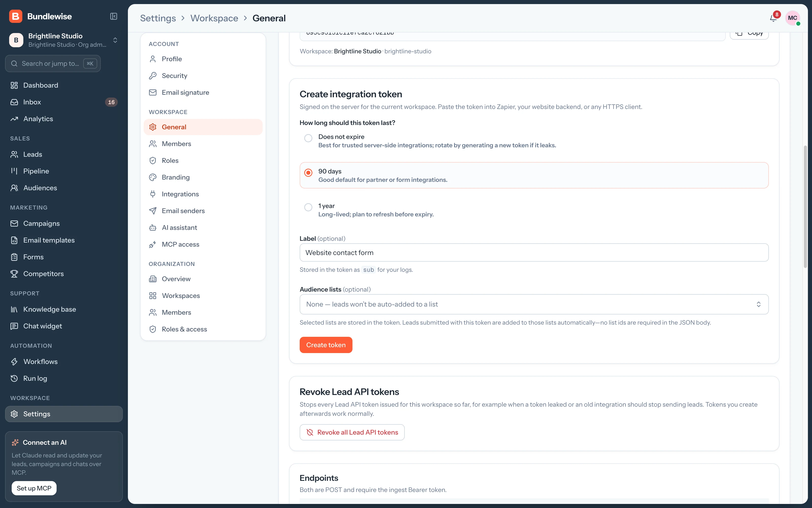Go to Analytics page
Viewport: 812px width, 508px height.
point(64,119)
